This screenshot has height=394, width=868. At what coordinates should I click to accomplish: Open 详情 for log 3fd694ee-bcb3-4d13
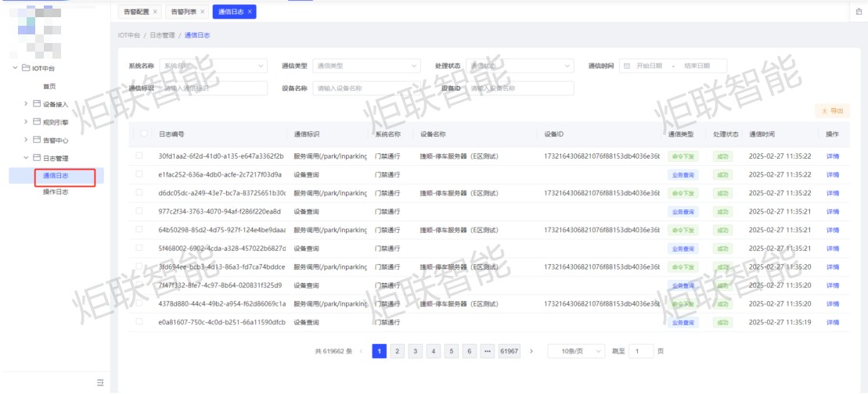click(x=833, y=267)
